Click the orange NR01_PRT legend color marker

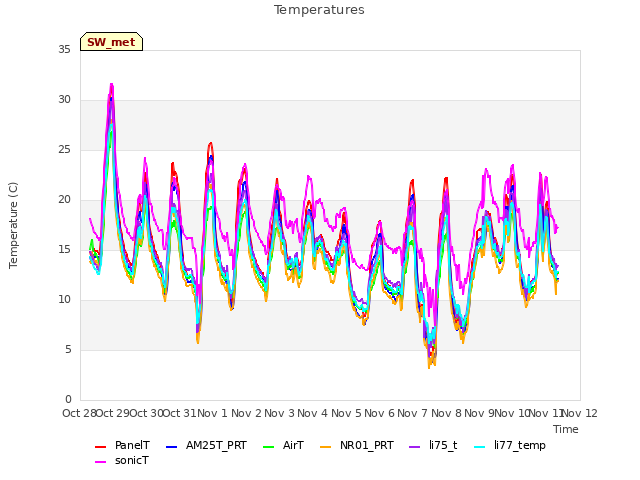click(x=326, y=447)
